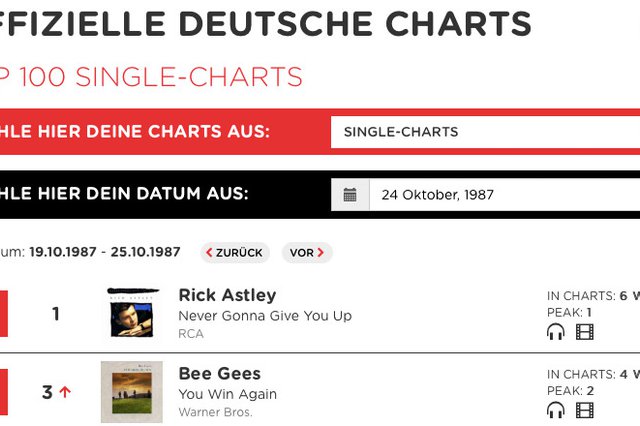
Task: Open the SINGLE-CHARTS chart type dropdown
Action: (485, 132)
